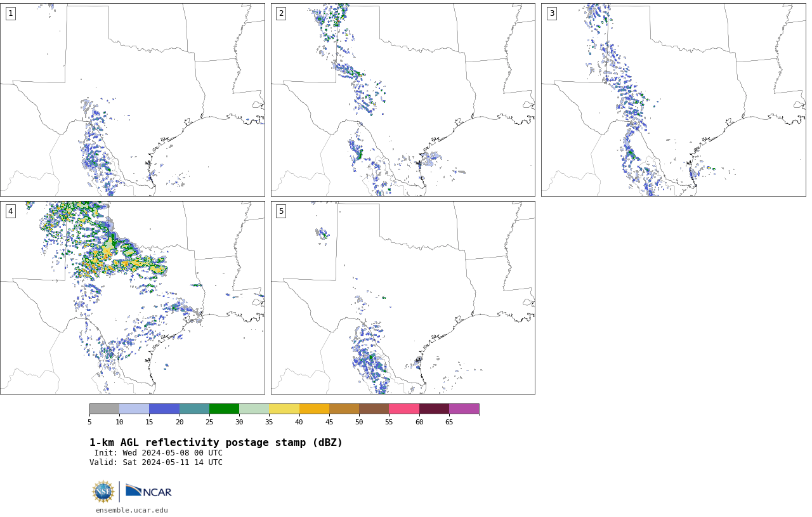This screenshot has height=517, width=812.
Task: Click the NSF logo icon
Action: tap(103, 492)
